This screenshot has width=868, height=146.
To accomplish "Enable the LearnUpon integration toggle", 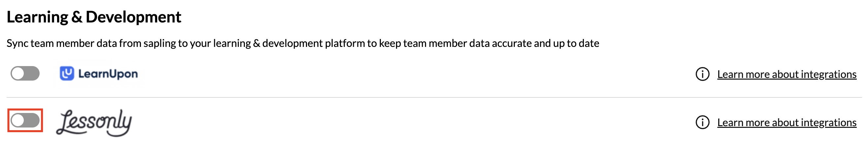I will (25, 74).
